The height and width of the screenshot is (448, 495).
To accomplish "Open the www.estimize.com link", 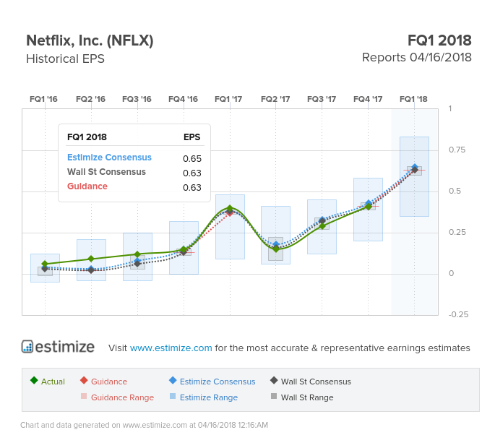I will click(x=171, y=348).
